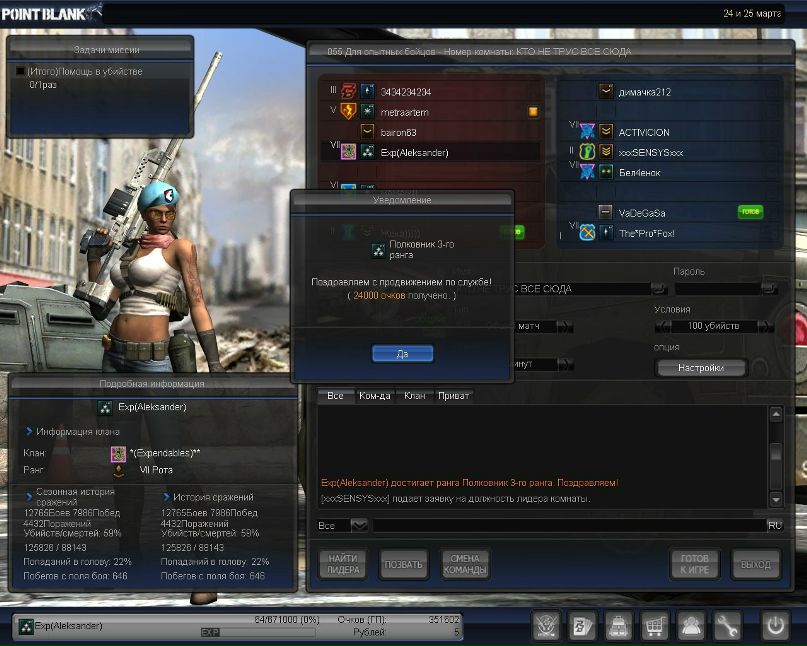The image size is (807, 646).
Task: Open the shopping cart store
Action: coord(654,625)
